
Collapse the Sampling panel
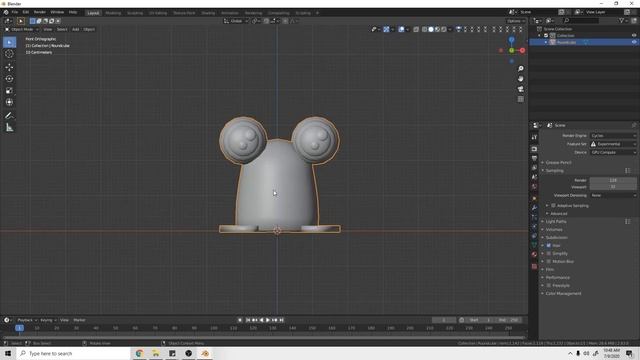pyautogui.click(x=554, y=171)
